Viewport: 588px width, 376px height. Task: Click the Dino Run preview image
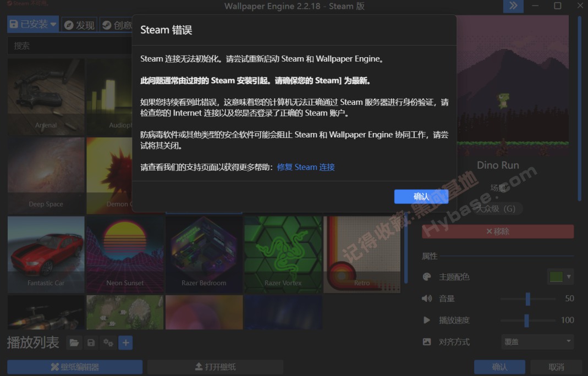tap(512, 86)
